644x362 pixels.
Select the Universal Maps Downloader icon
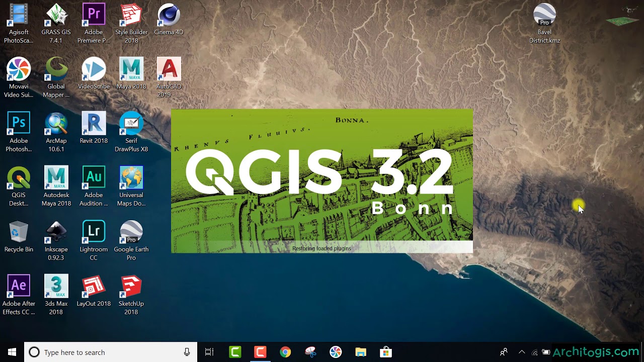(131, 186)
